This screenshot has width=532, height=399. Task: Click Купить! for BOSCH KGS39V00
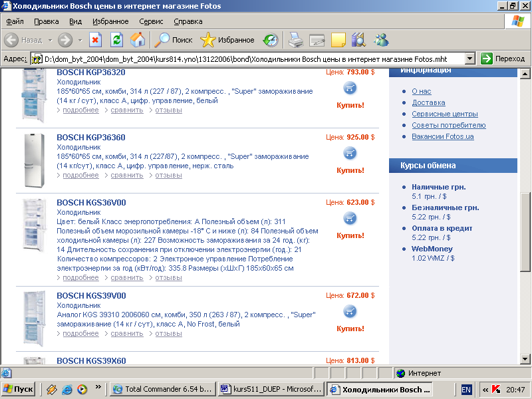click(350, 329)
